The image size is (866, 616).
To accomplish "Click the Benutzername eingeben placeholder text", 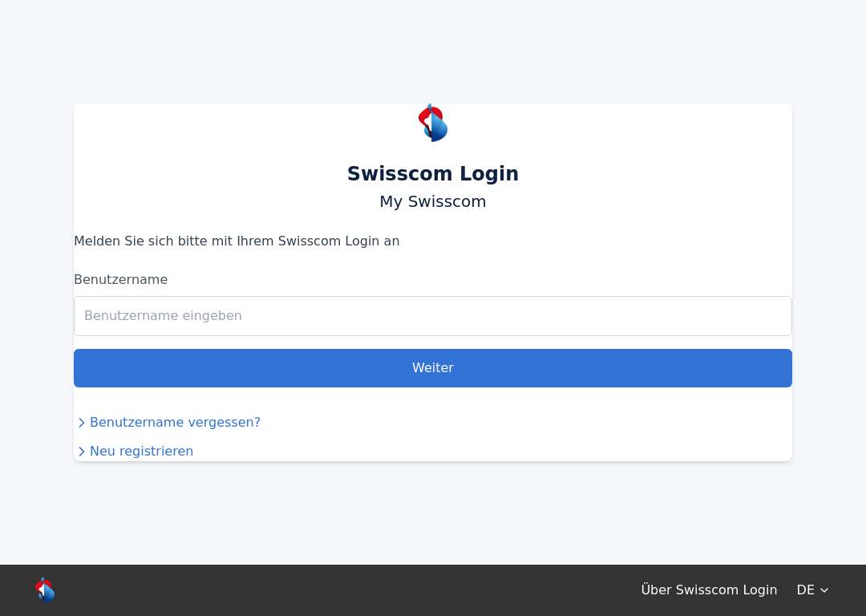I will [x=163, y=316].
